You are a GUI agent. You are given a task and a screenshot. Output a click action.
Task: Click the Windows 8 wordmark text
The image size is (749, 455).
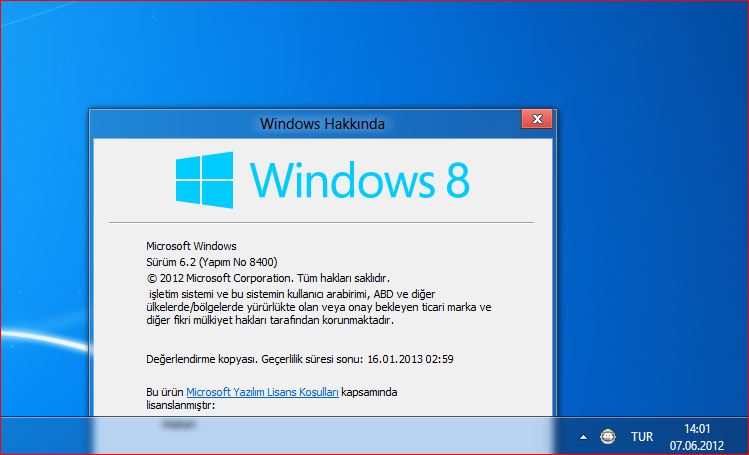tap(360, 180)
